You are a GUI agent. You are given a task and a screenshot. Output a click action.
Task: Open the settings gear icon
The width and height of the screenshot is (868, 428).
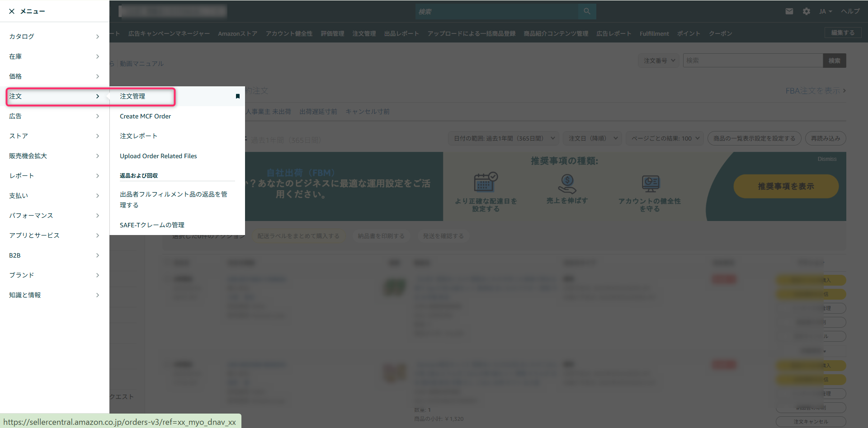point(806,11)
